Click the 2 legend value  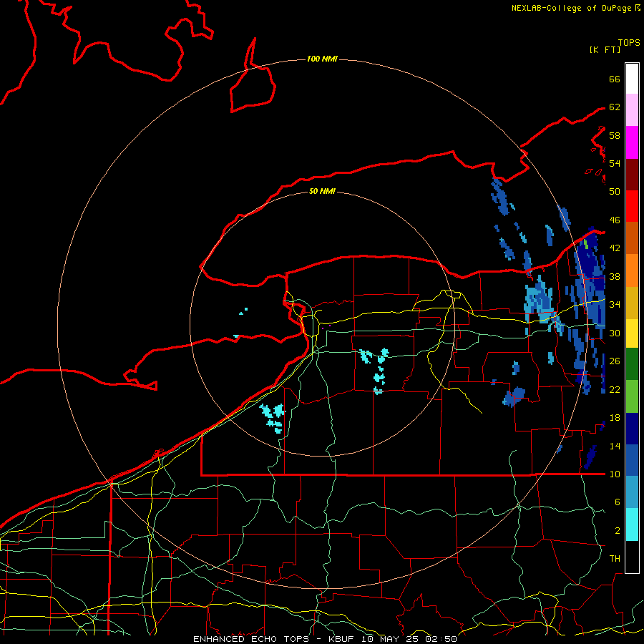pos(618,530)
